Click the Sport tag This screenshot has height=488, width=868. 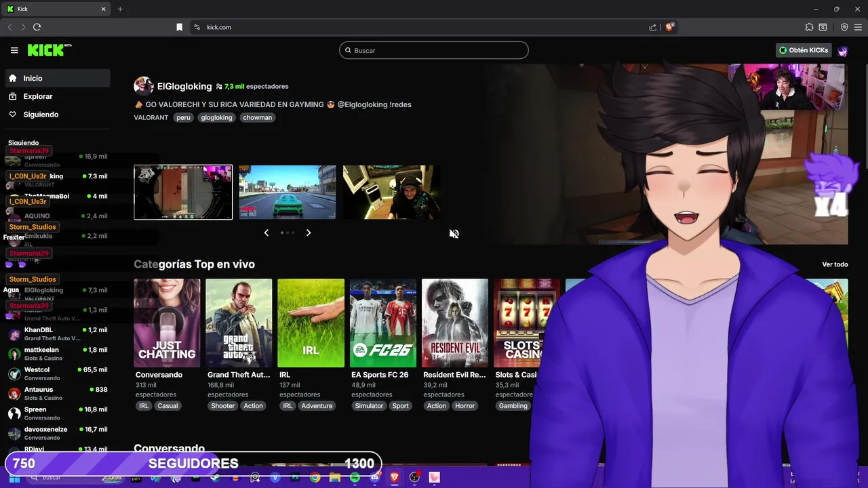[400, 406]
